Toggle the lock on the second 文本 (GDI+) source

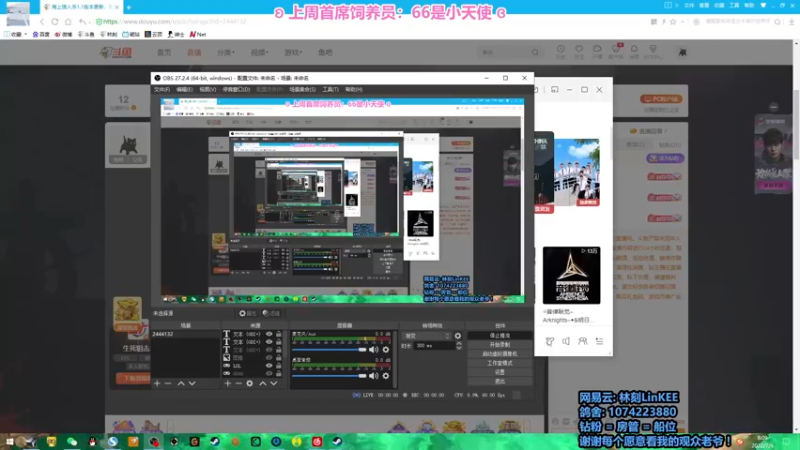tap(279, 342)
